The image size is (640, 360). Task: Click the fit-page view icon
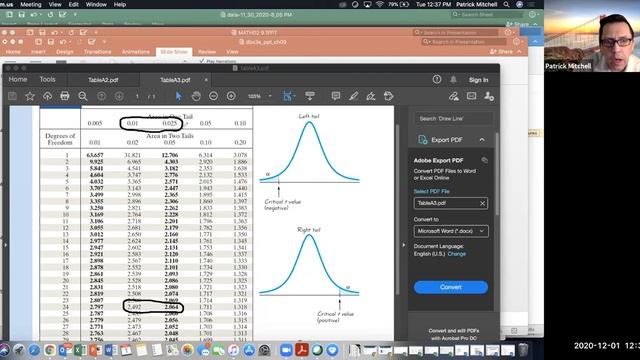[287, 96]
